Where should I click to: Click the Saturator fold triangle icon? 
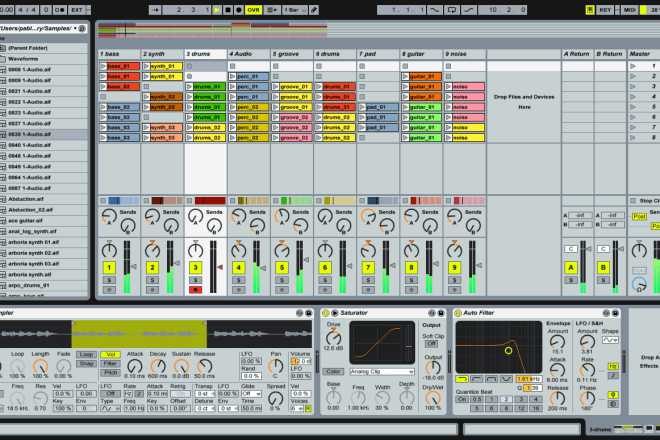point(335,313)
